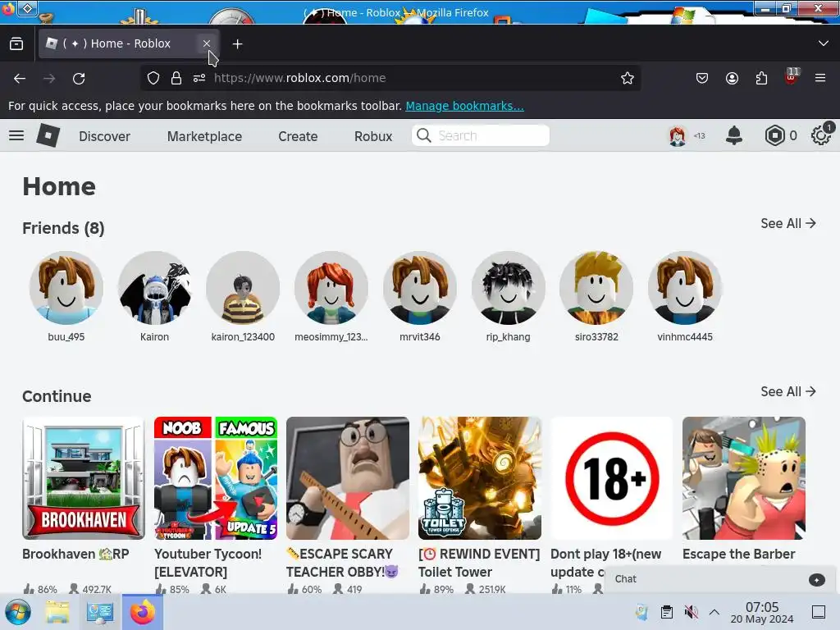Reload the current page
Viewport: 840px width, 630px height.
[79, 78]
